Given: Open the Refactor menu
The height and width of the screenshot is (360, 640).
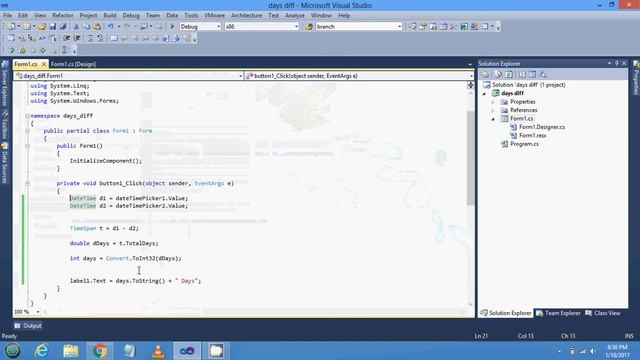Looking at the screenshot, I should [63, 16].
